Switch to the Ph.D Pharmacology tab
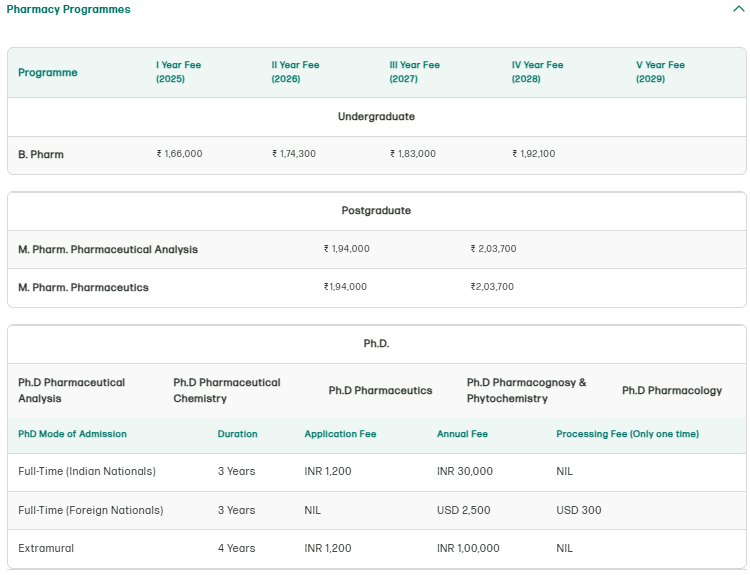 coord(671,390)
